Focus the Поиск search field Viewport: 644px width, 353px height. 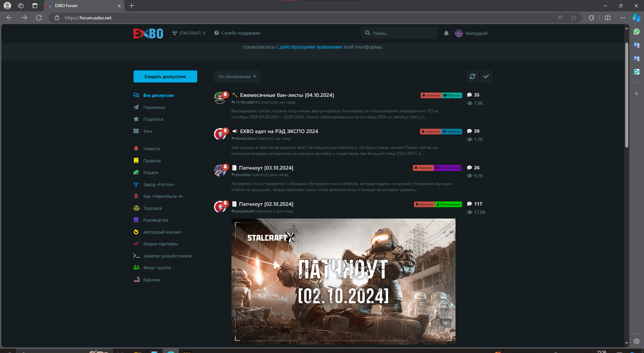(399, 33)
